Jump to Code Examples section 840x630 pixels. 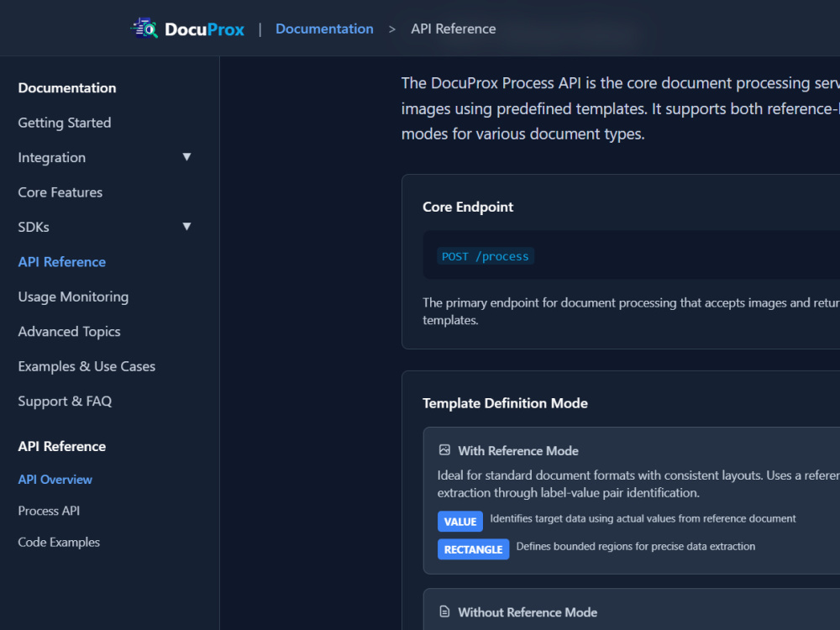tap(59, 542)
